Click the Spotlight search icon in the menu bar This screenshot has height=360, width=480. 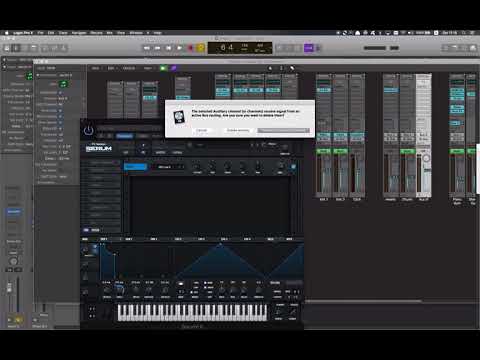coord(463,33)
